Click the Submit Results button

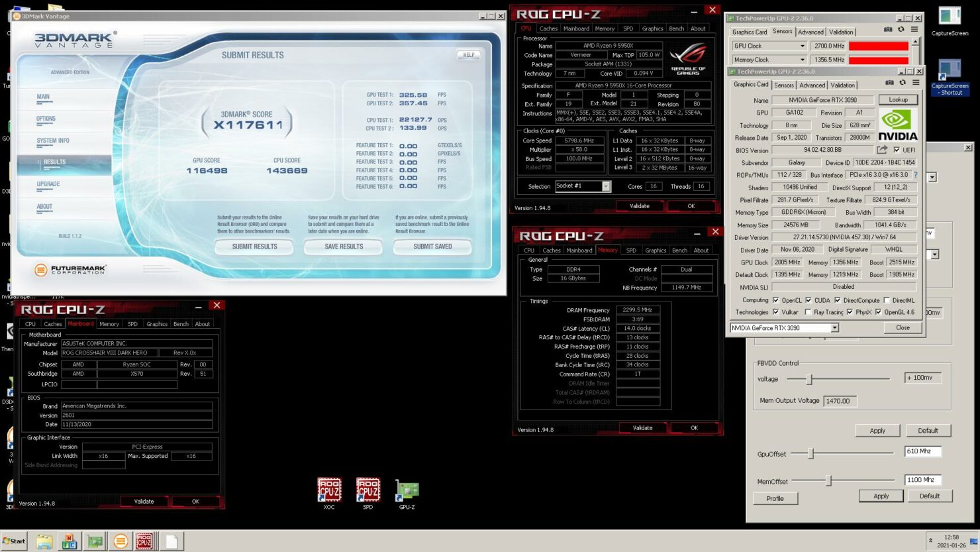[x=255, y=247]
